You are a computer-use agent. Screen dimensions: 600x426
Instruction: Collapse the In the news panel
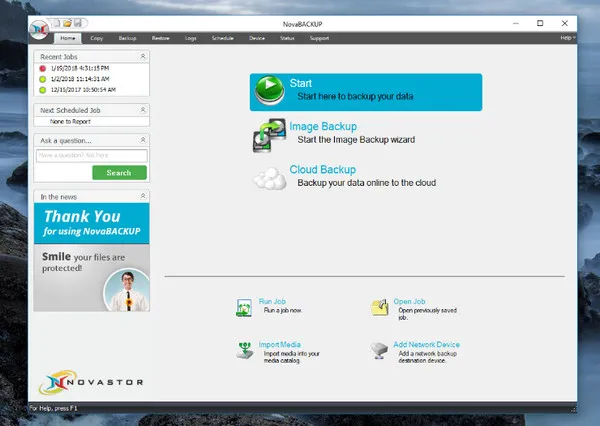point(143,196)
